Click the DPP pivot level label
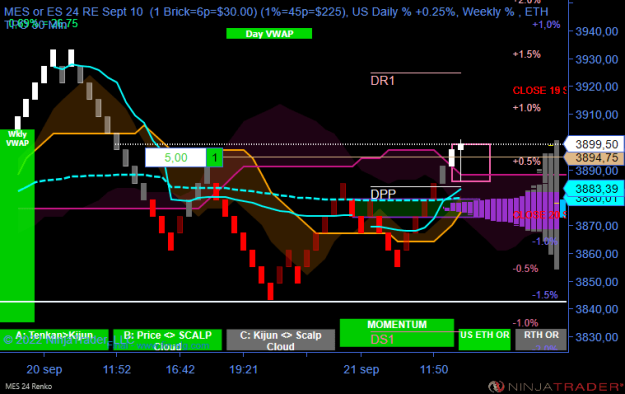This screenshot has height=394, width=625. pyautogui.click(x=383, y=194)
